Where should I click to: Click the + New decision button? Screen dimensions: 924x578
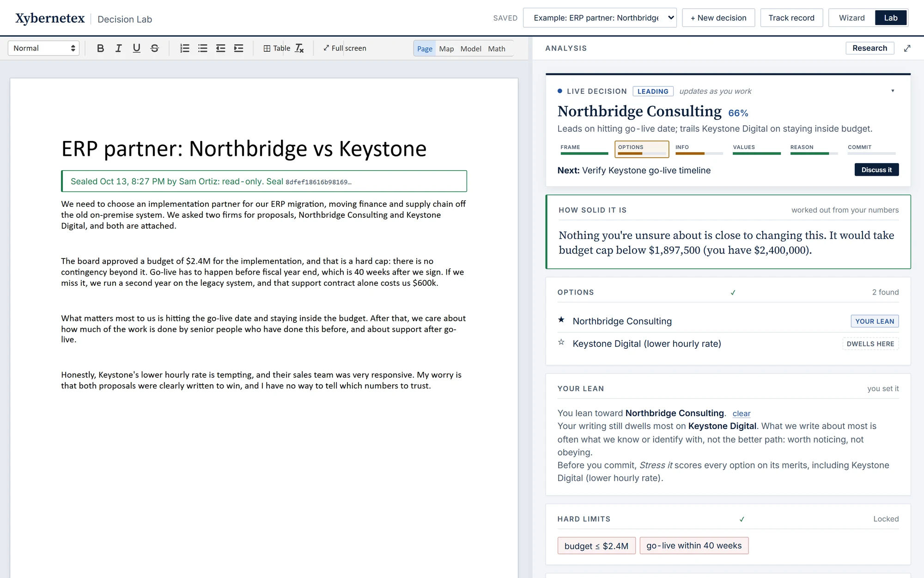click(x=718, y=18)
